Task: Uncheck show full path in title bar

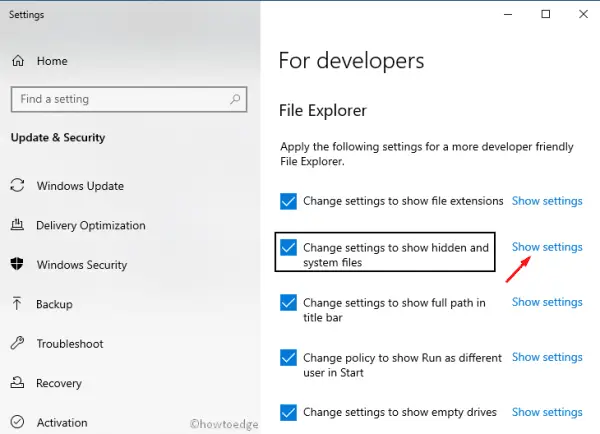Action: click(x=289, y=303)
